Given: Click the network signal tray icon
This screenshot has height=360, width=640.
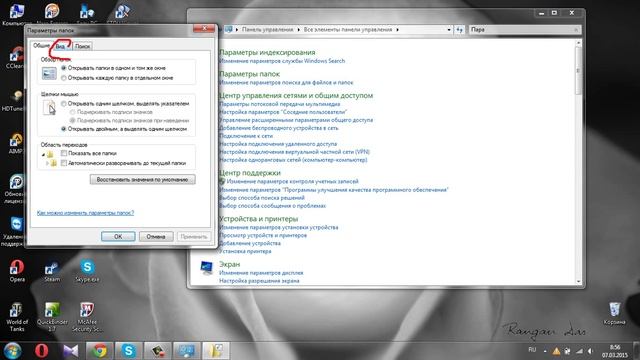Looking at the screenshot, I should click(x=579, y=351).
